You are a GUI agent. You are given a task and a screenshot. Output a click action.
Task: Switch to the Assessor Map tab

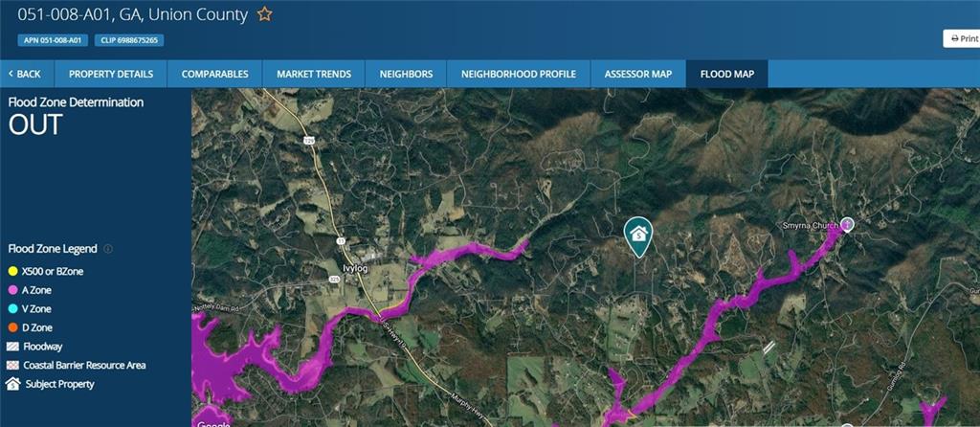(x=638, y=74)
